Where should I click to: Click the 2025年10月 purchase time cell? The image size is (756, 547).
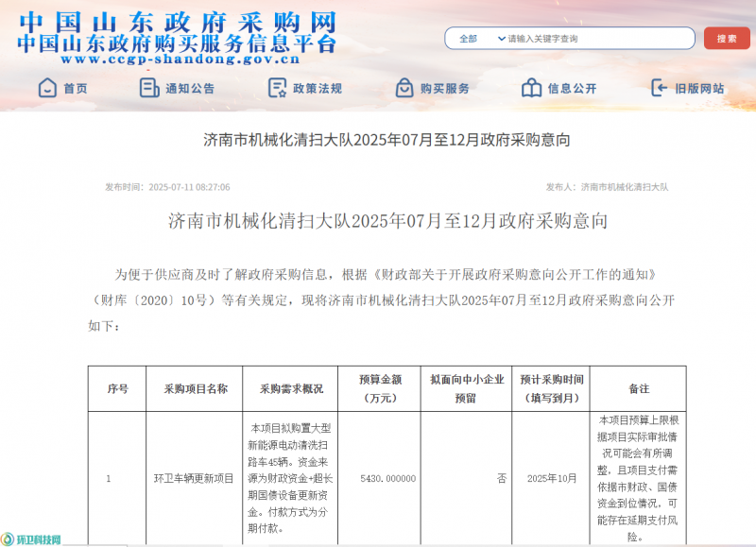click(552, 479)
